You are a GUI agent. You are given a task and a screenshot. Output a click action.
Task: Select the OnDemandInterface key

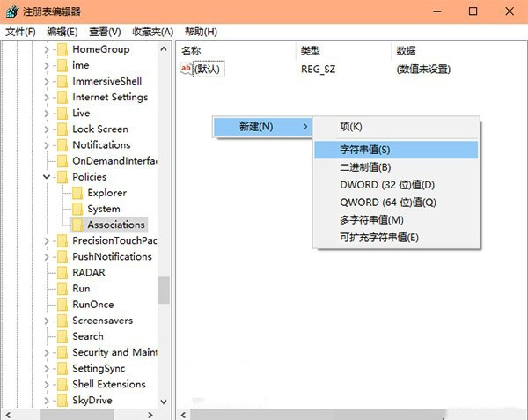114,161
